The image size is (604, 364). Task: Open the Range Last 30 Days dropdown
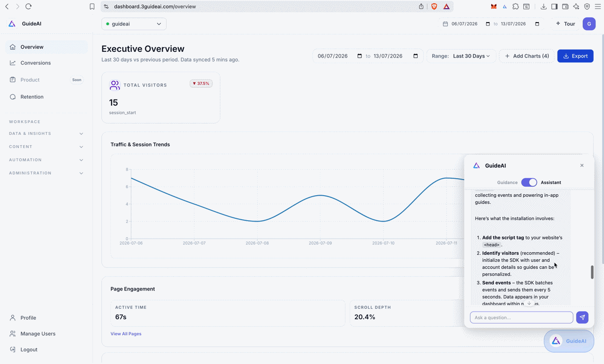[461, 56]
